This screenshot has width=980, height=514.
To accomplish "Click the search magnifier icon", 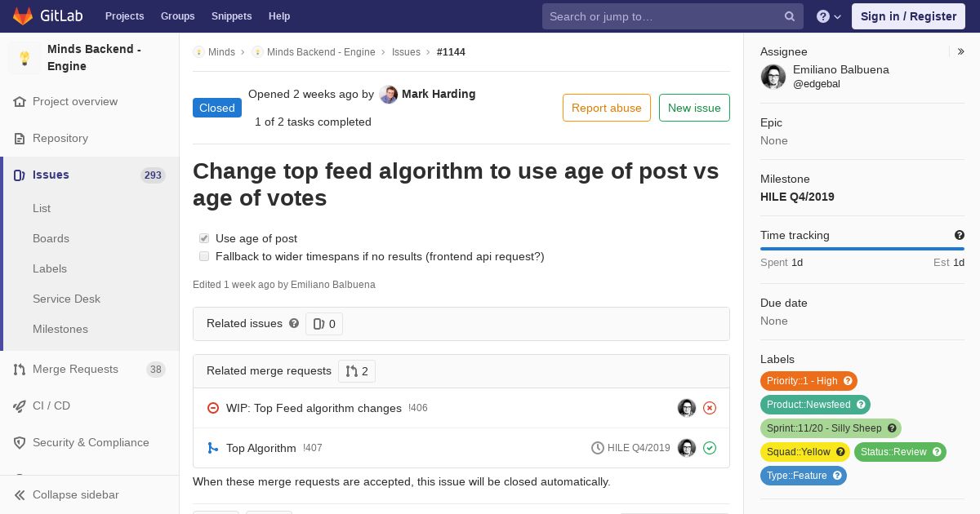I will [790, 16].
